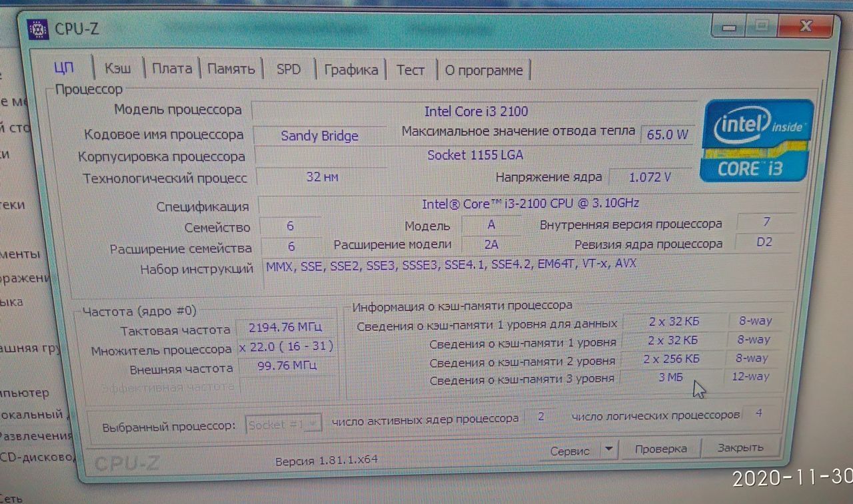Open the Кэш tab
The image size is (853, 504).
tap(118, 68)
